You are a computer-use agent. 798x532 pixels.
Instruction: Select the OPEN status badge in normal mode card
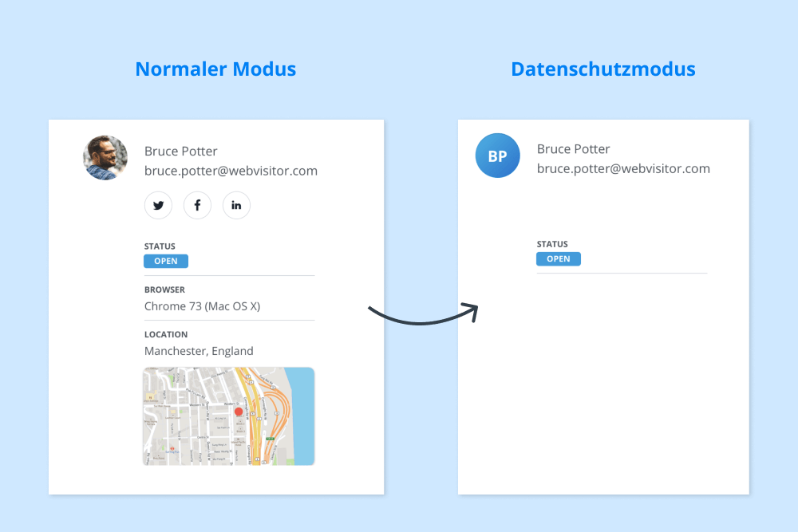click(x=166, y=261)
